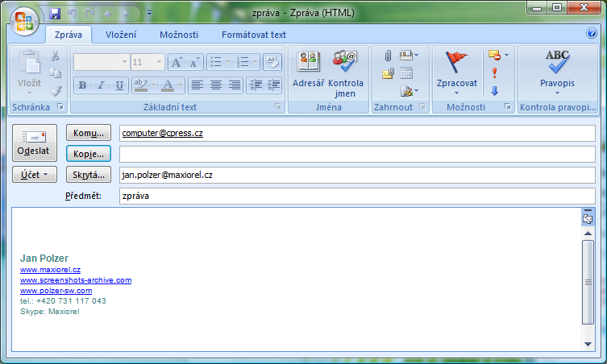The height and width of the screenshot is (364, 607).
Task: Switch to the Vložení tab
Action: coord(121,35)
